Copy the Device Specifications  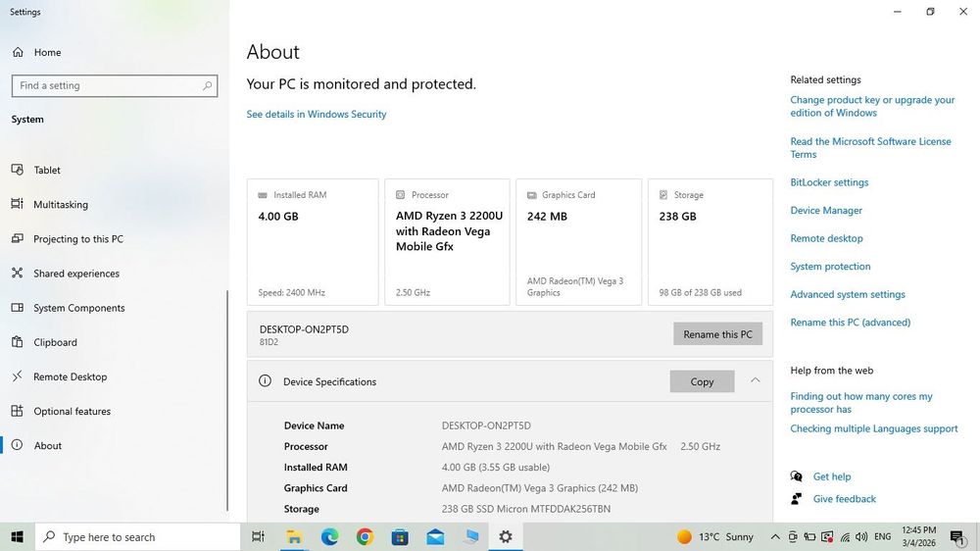pyautogui.click(x=702, y=381)
